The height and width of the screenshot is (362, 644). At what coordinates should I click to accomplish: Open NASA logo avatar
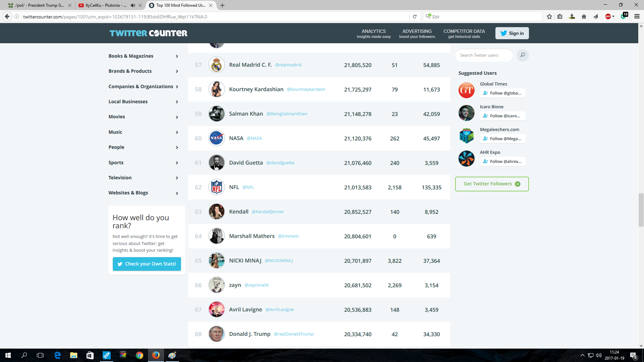(217, 138)
